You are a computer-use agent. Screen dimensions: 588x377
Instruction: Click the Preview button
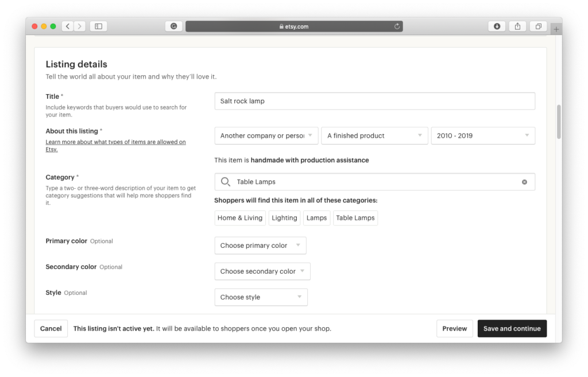(454, 329)
